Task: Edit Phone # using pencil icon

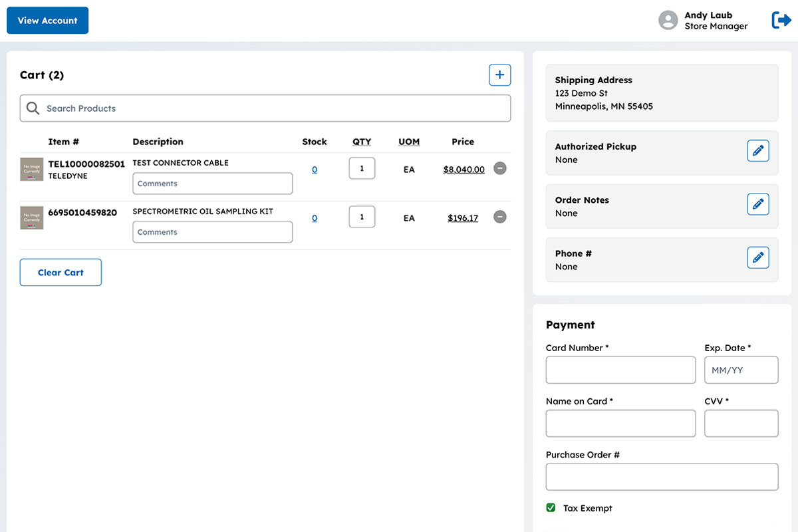Action: coord(758,257)
